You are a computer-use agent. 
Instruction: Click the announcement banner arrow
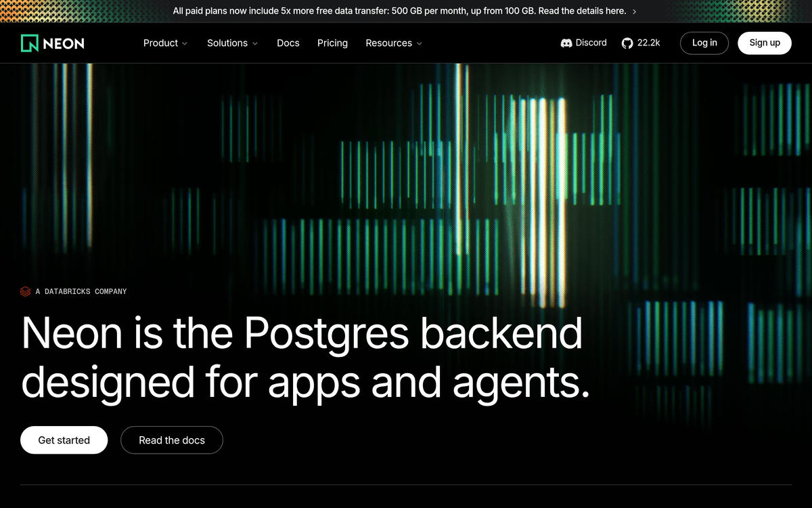[634, 12]
